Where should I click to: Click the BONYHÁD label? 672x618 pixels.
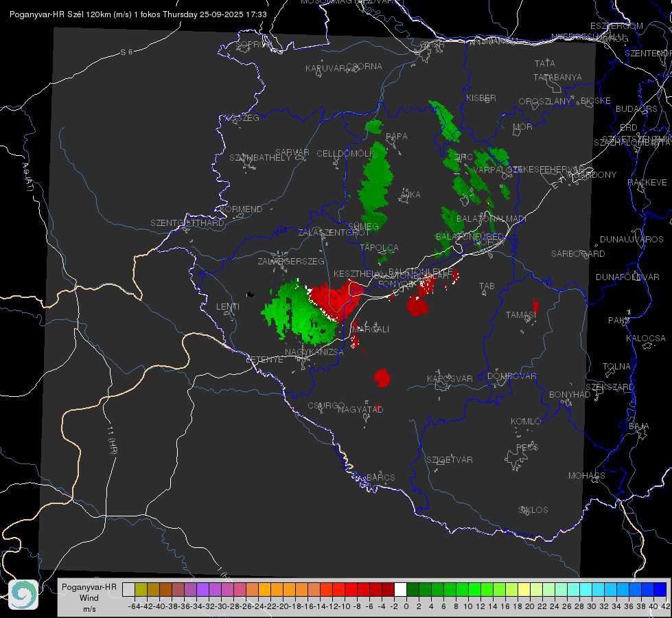tap(570, 395)
